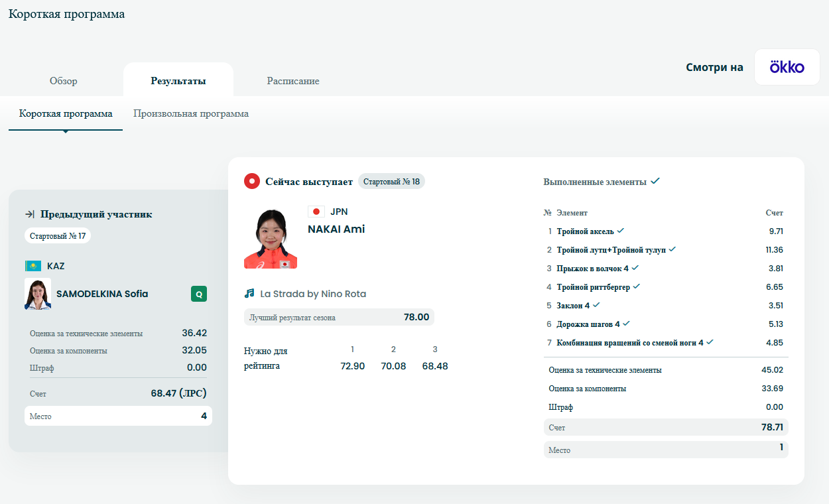
Task: Click the checkmark next to Выполненные элементы
Action: [655, 181]
